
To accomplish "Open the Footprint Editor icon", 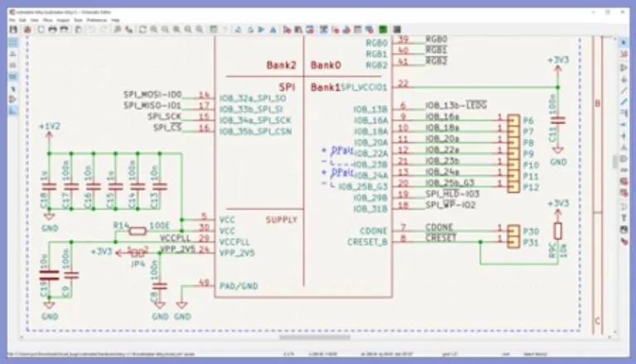I will (310, 30).
